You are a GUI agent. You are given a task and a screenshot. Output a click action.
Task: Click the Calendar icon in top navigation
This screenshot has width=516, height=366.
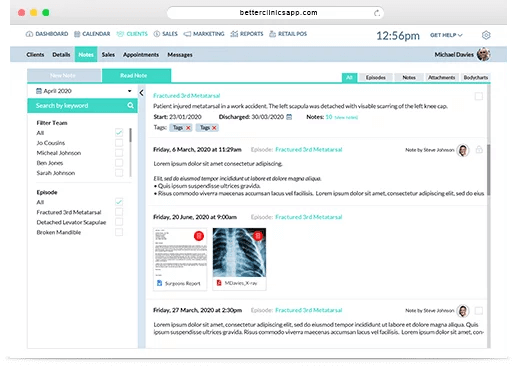coord(77,34)
